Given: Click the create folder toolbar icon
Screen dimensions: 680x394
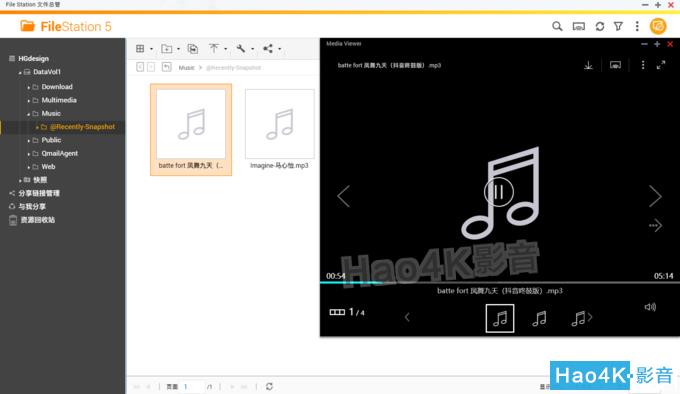Looking at the screenshot, I should pos(167,49).
